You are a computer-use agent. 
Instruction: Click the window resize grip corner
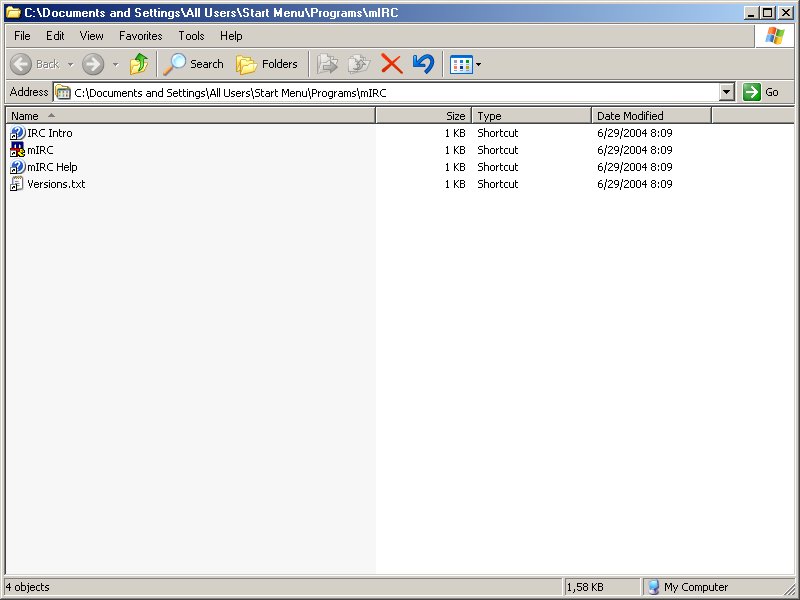click(x=788, y=588)
